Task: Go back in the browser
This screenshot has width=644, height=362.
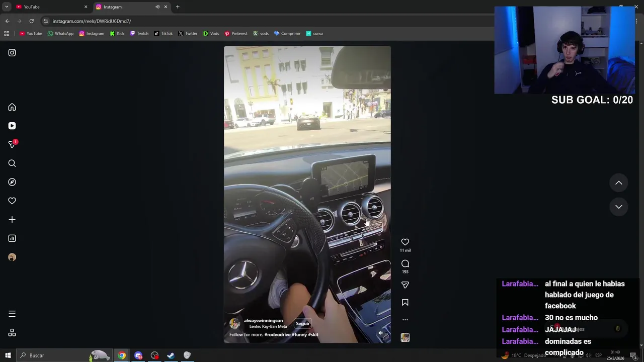Action: pos(7,21)
